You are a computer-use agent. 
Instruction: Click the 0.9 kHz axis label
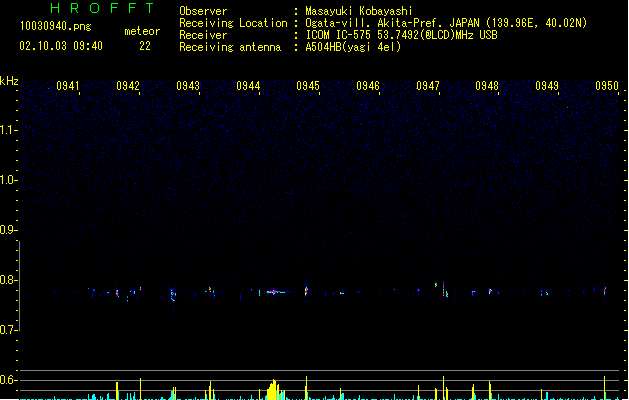[x=8, y=230]
